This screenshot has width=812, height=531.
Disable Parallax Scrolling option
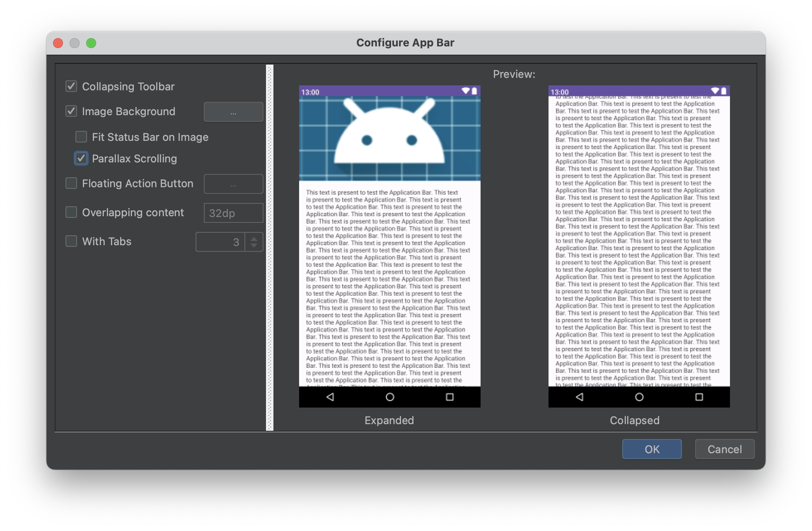[x=81, y=158]
